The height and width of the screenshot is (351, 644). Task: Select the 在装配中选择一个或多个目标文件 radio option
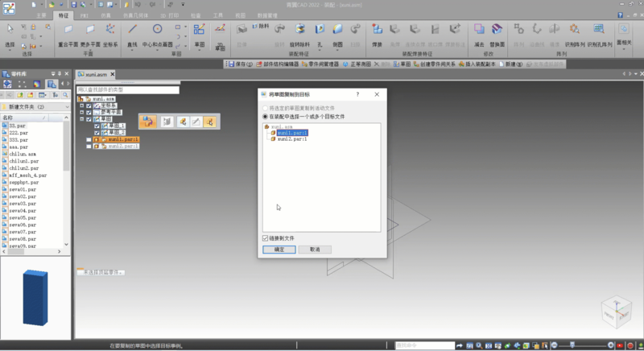(266, 117)
